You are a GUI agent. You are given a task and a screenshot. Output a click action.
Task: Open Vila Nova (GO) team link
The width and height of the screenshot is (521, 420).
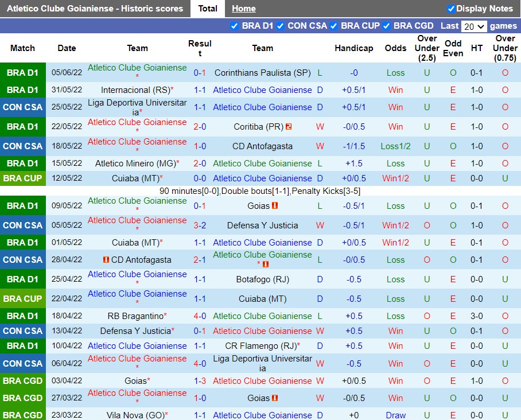point(135,415)
